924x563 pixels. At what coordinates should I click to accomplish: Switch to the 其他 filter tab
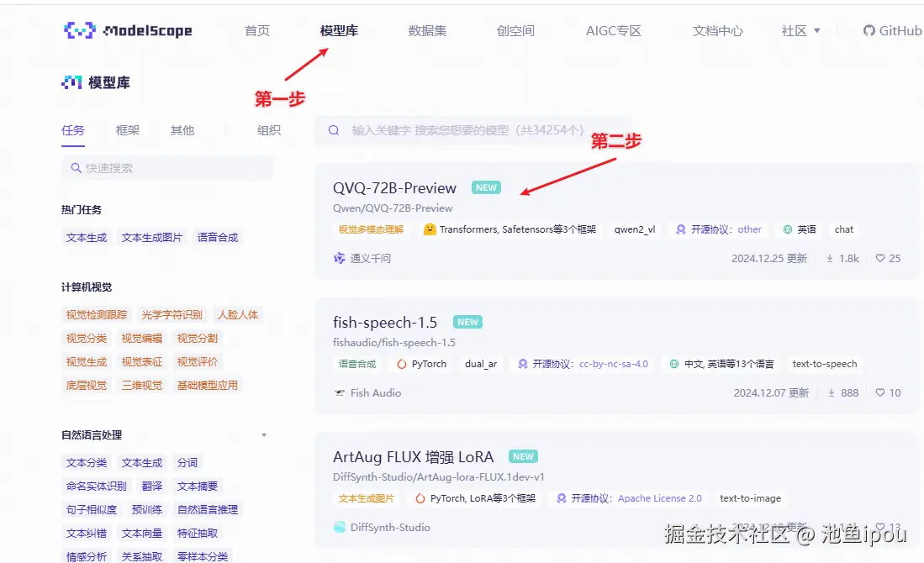coord(182,130)
